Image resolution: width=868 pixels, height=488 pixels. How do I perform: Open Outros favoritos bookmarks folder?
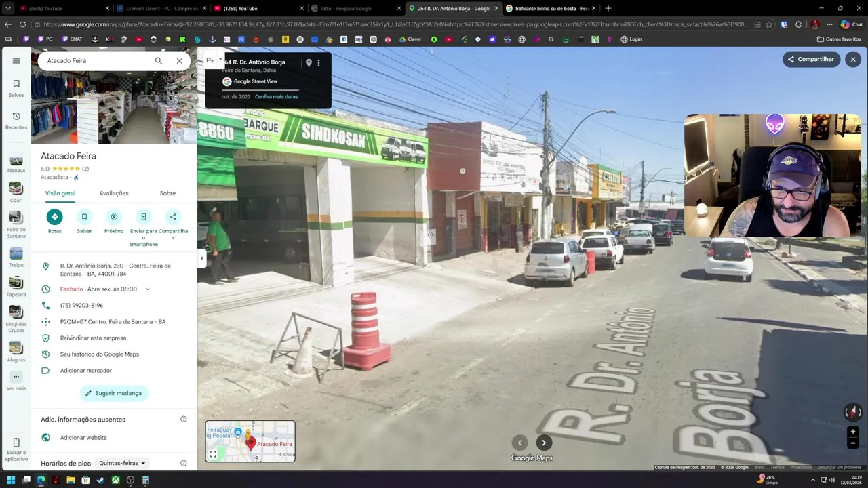839,39
